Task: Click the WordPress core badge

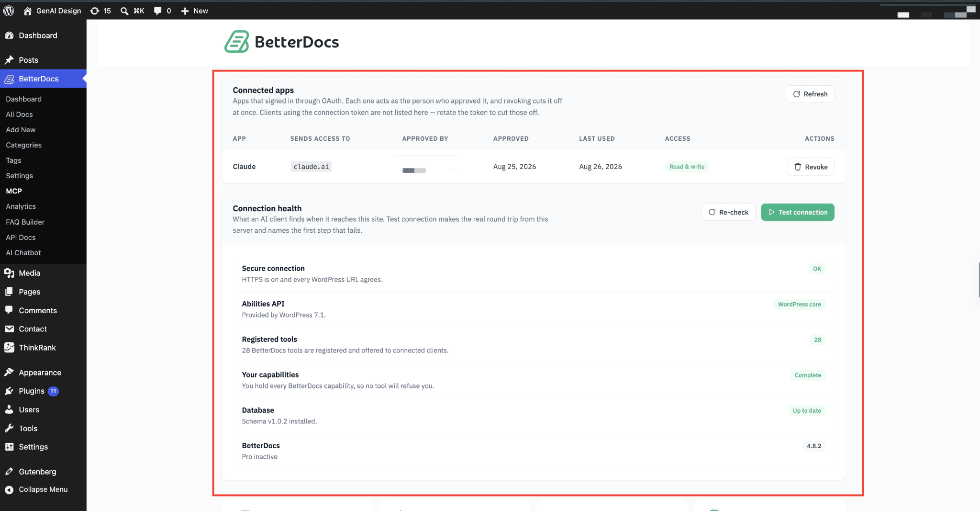Action: click(x=800, y=304)
